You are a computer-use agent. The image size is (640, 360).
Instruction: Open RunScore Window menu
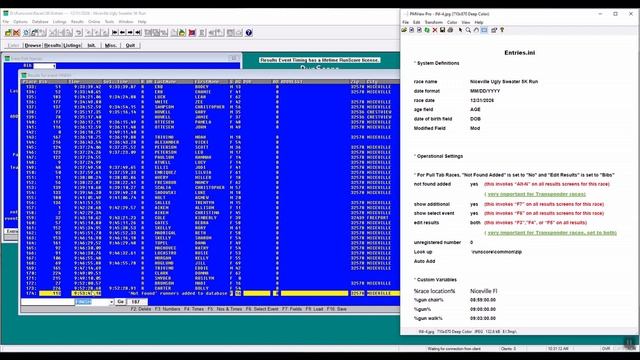point(126,22)
